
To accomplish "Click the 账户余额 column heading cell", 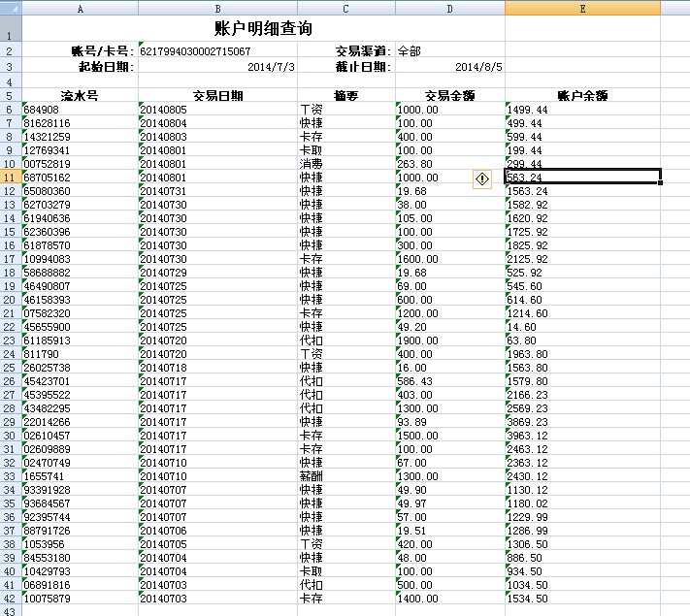I will coord(582,95).
